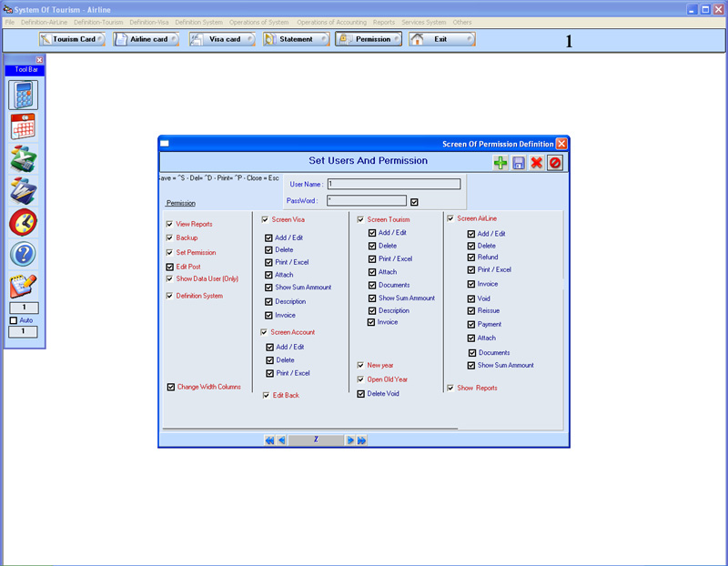Click the green plus add user icon
The image size is (728, 566).
[x=500, y=162]
